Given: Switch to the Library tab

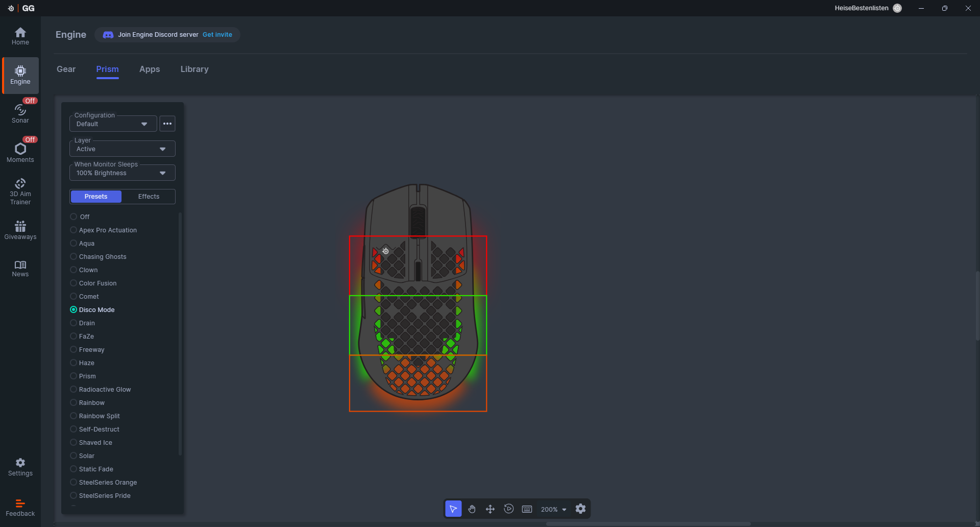Looking at the screenshot, I should click(x=194, y=69).
